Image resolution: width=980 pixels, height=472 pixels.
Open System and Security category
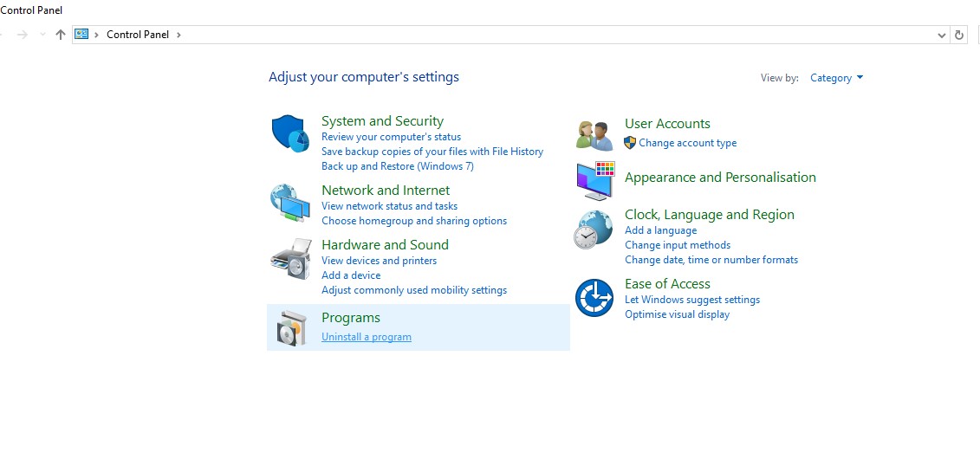(x=382, y=121)
